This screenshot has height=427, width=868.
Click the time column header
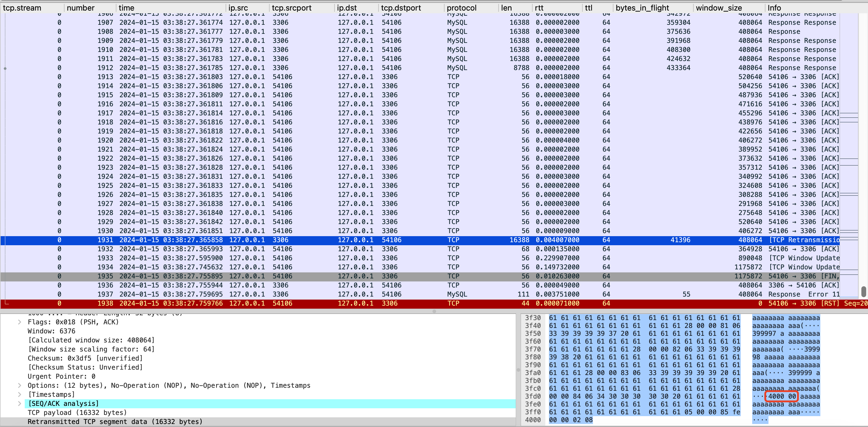(126, 8)
